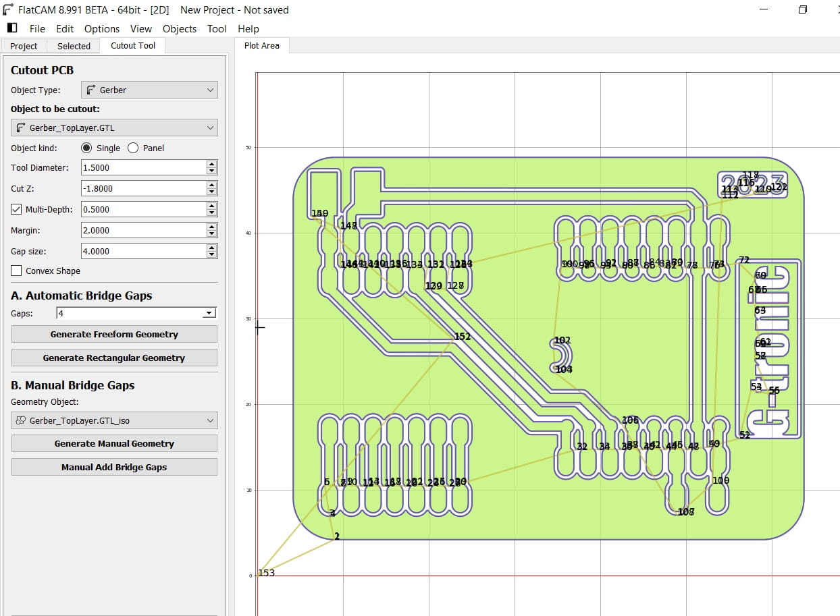Click the black panel toggle icon below title bar

(x=11, y=27)
